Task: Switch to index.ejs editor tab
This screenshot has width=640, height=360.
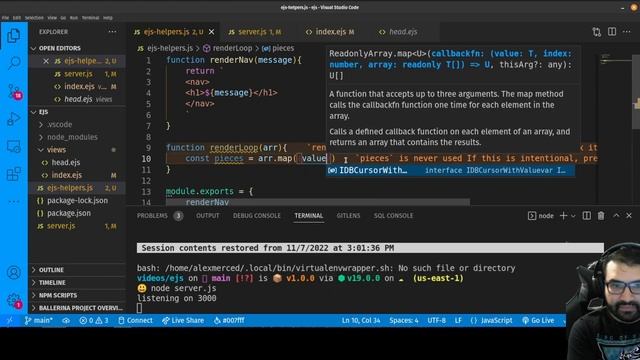Action: [330, 32]
